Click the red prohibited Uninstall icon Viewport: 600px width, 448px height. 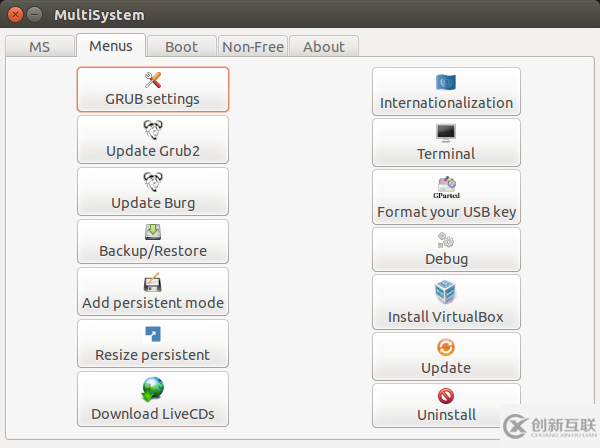(x=446, y=396)
